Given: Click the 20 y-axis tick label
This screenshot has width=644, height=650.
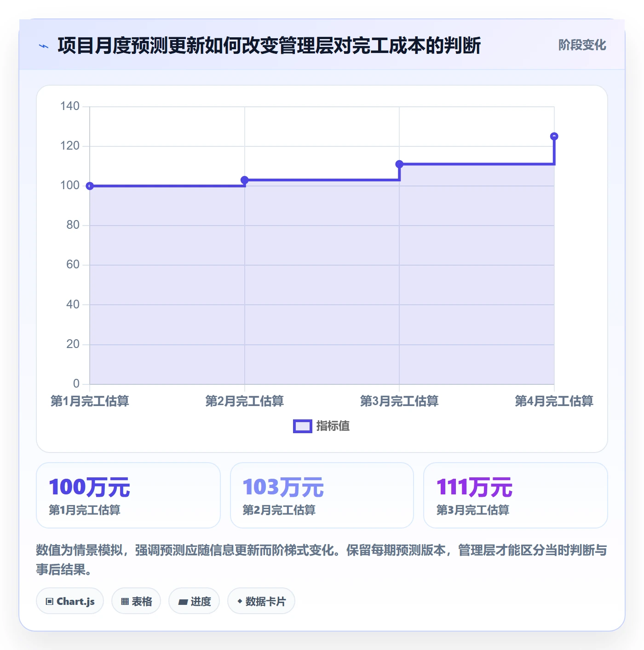Looking at the screenshot, I should pyautogui.click(x=73, y=344).
